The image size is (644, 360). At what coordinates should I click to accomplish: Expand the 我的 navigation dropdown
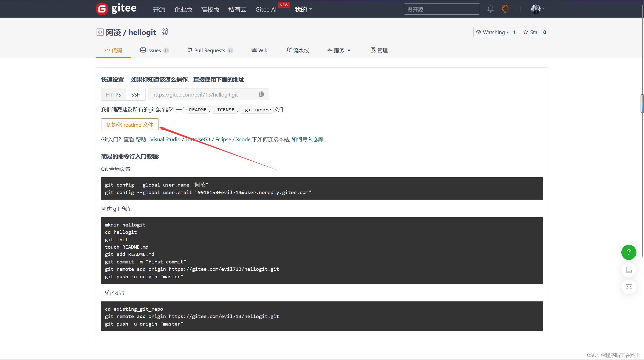click(303, 9)
